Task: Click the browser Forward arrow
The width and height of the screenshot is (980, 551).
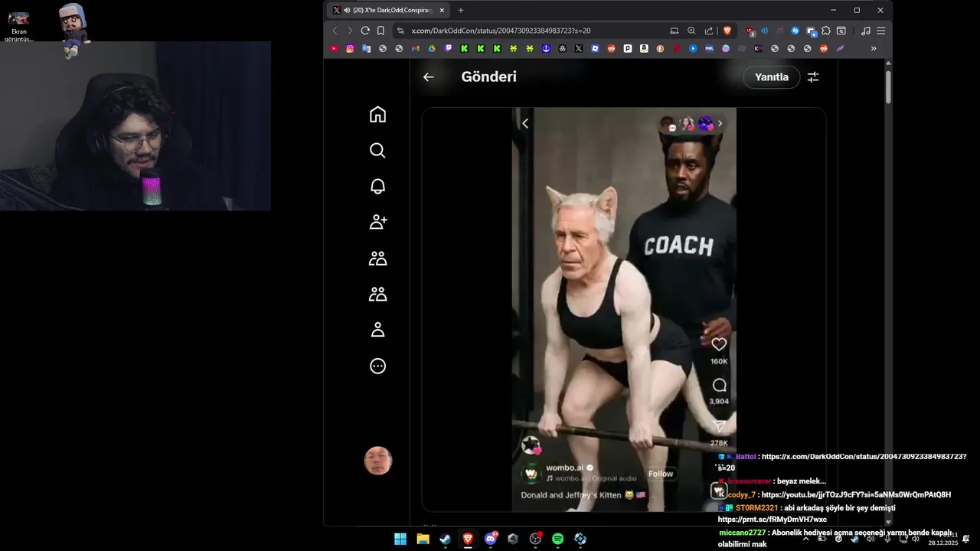Action: tap(350, 31)
